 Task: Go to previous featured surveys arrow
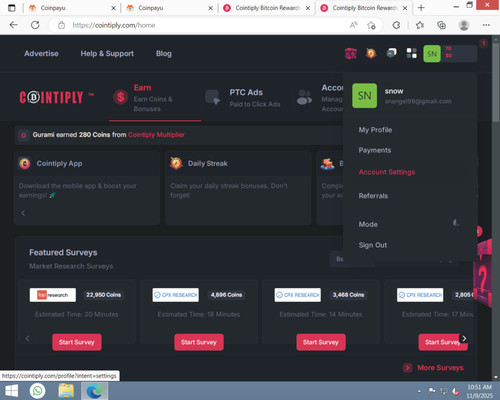pos(27,339)
